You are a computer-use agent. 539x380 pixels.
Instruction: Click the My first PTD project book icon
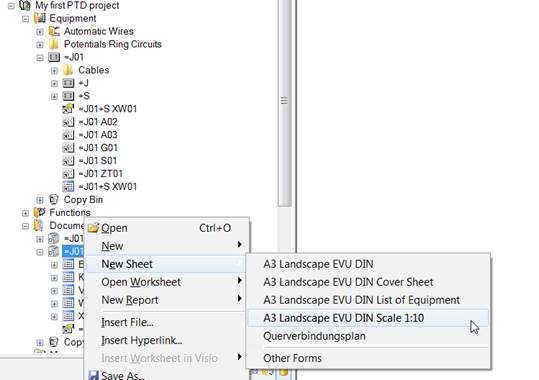25,6
